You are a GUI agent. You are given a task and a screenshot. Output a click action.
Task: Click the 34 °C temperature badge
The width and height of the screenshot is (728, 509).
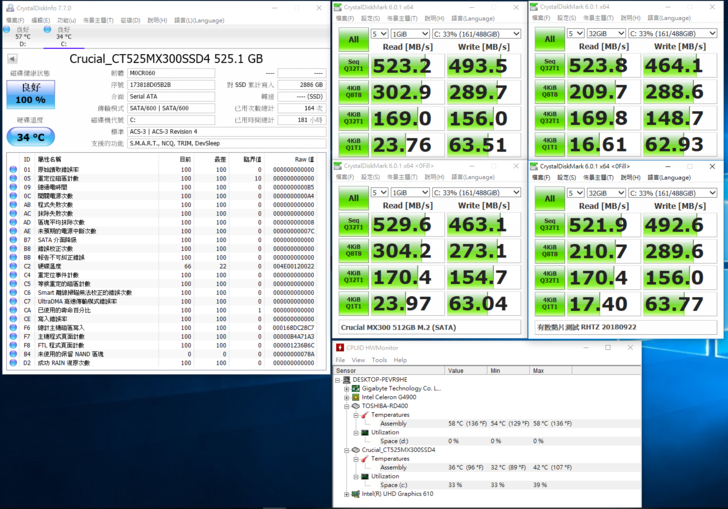pyautogui.click(x=31, y=137)
